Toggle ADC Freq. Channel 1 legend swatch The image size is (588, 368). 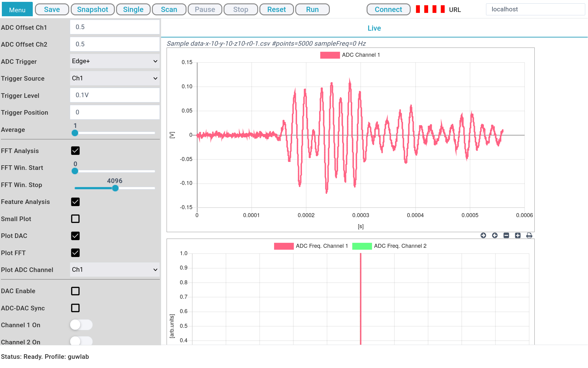click(284, 246)
